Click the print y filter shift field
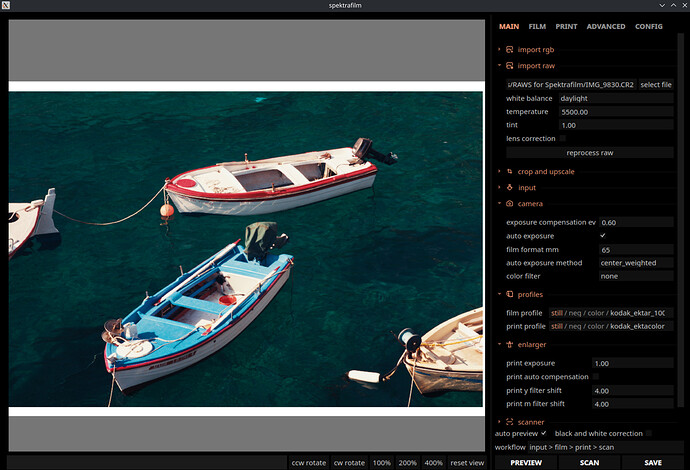Screen dimensions: 690x470 click(x=633, y=390)
